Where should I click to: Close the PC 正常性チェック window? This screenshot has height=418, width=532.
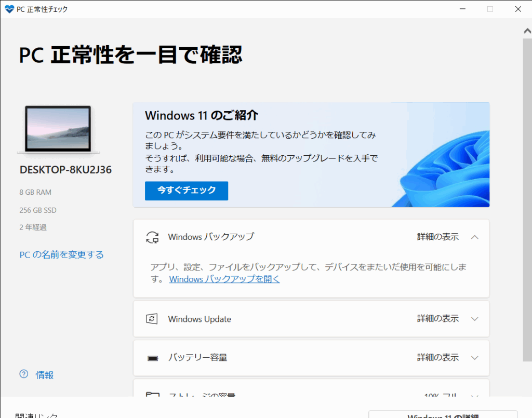518,9
